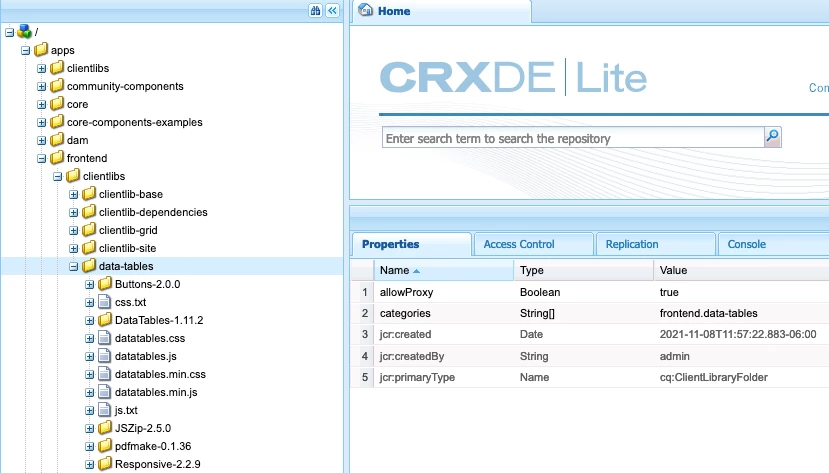The height and width of the screenshot is (473, 829).
Task: Click the pdfmake-0.1.36 folder icon
Action: [x=105, y=446]
